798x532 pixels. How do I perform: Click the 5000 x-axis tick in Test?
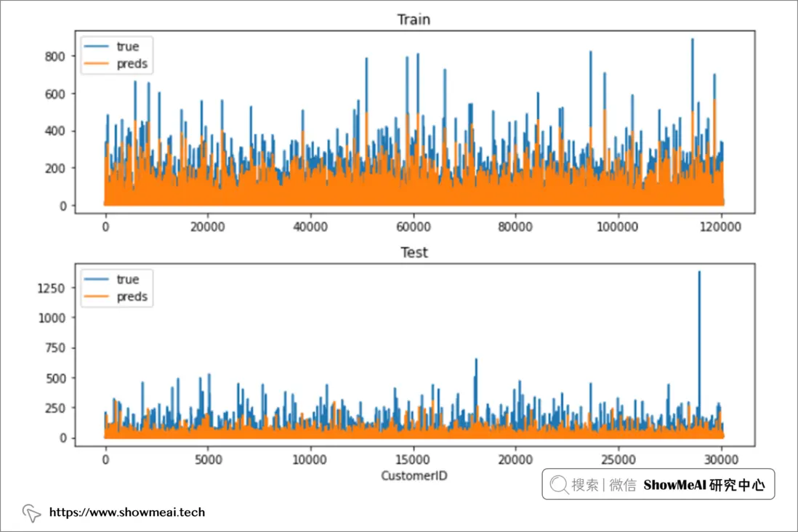pyautogui.click(x=208, y=460)
